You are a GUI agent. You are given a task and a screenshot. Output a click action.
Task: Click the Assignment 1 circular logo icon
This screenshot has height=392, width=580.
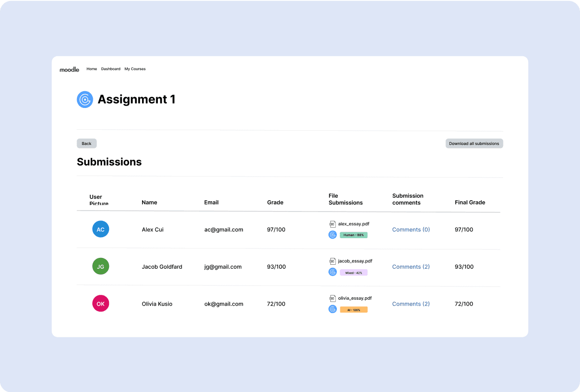85,100
